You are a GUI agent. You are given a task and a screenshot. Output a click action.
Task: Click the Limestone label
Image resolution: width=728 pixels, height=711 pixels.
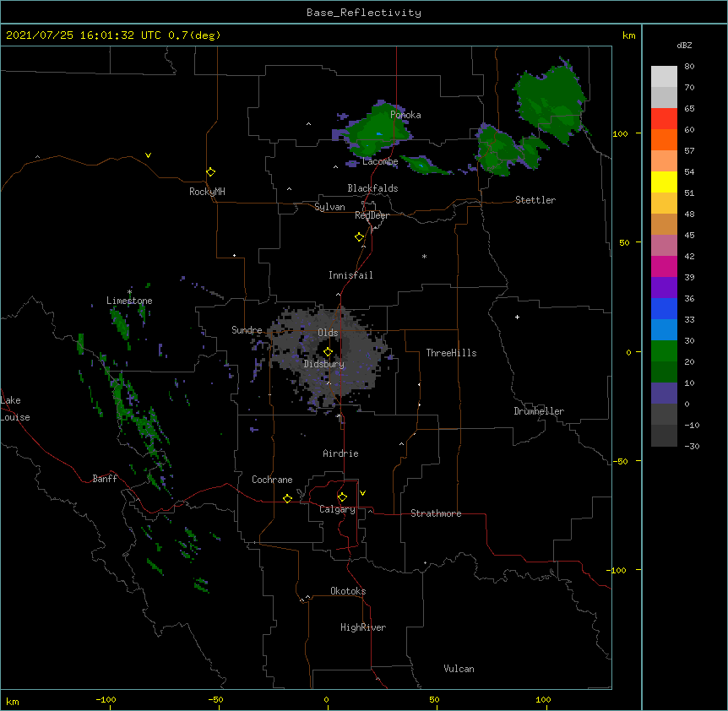click(x=129, y=301)
